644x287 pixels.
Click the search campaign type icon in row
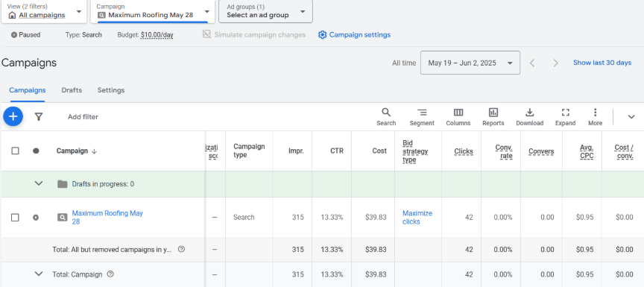pyautogui.click(x=62, y=217)
